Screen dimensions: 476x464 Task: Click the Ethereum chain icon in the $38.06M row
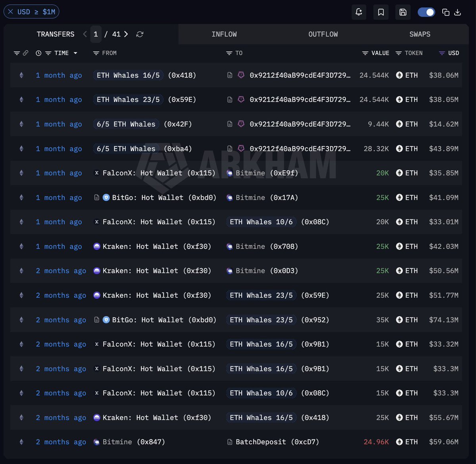click(21, 75)
